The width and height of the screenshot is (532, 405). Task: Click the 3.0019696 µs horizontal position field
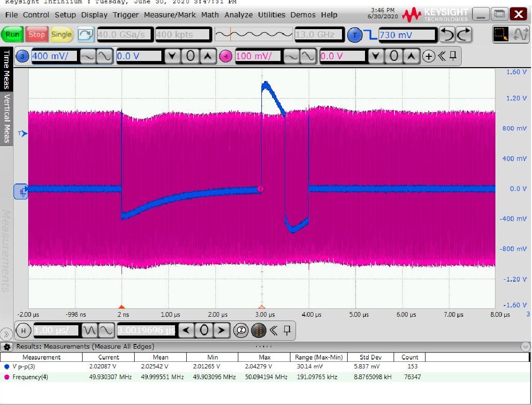tap(146, 330)
